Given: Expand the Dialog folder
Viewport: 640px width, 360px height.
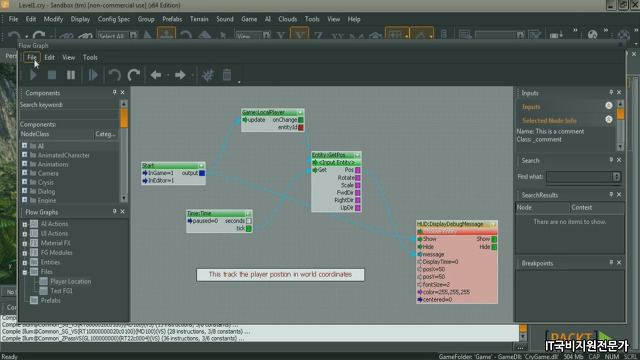Looking at the screenshot, I should 24,191.
